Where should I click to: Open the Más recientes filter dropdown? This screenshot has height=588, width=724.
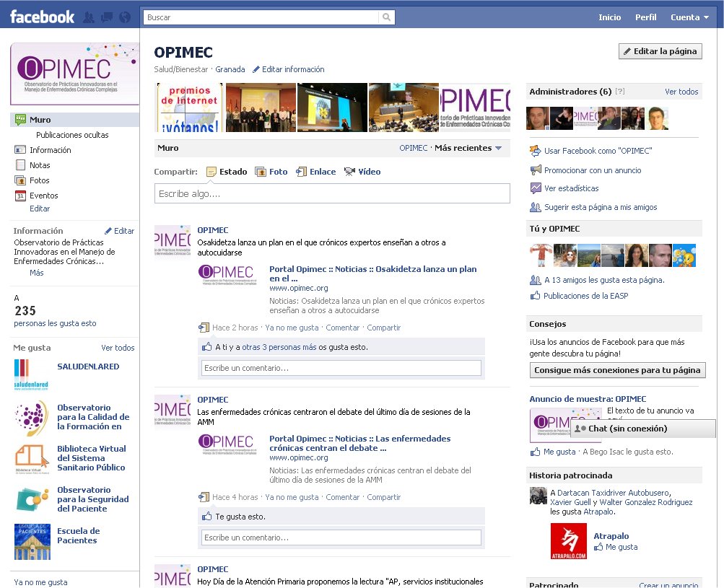point(468,148)
